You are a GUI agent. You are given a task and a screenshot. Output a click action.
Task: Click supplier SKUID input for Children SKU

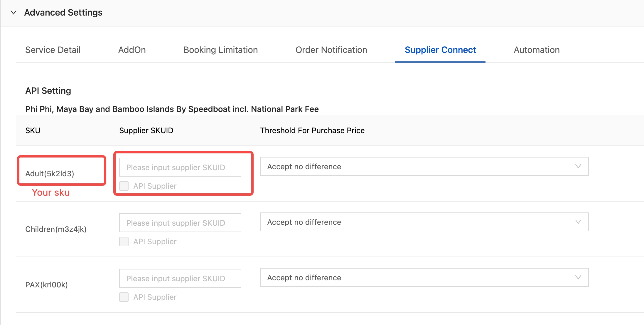pyautogui.click(x=180, y=223)
